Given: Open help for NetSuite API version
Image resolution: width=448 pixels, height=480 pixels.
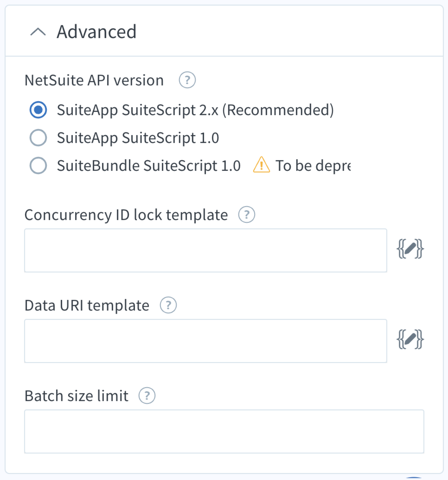Looking at the screenshot, I should tap(187, 80).
